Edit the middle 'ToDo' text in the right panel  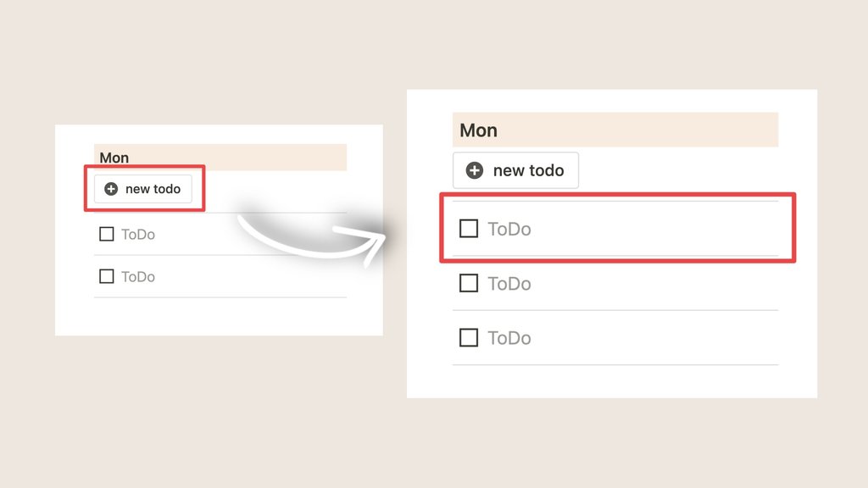click(509, 284)
